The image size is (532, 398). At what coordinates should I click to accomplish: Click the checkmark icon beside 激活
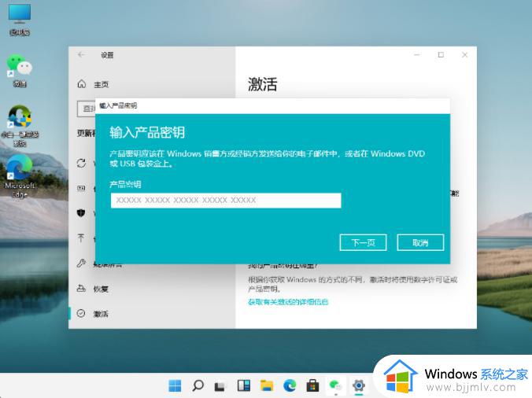point(81,313)
